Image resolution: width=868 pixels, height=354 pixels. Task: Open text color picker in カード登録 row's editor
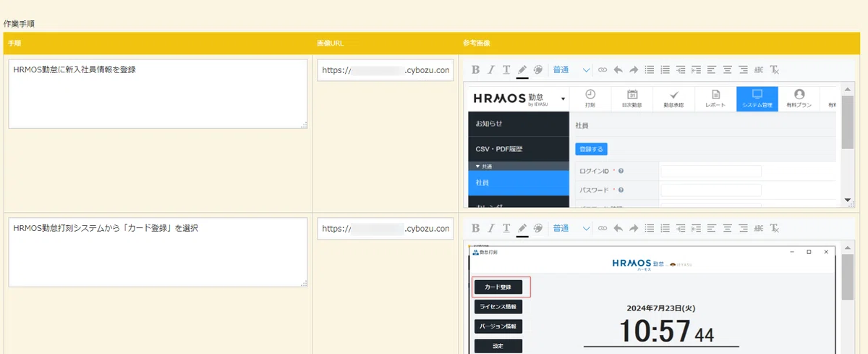coord(522,228)
